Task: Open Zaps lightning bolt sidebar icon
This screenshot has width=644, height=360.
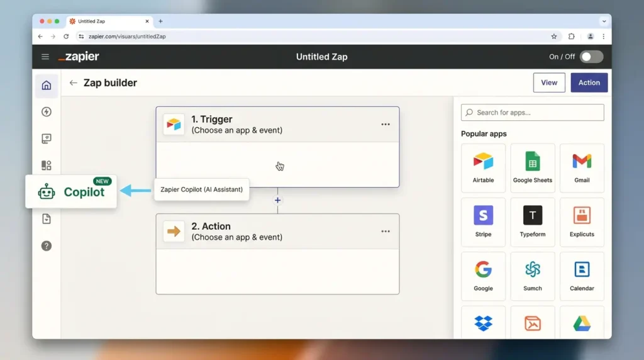Action: [47, 112]
